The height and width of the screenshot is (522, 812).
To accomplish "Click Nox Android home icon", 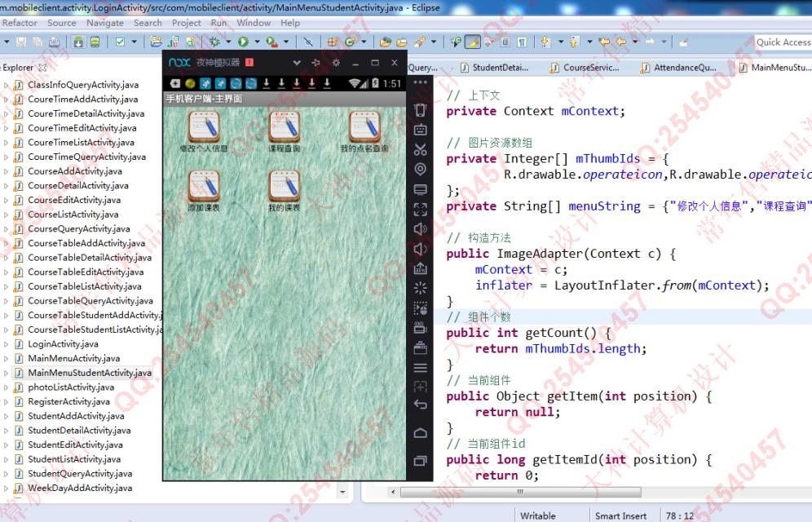I will pos(421,432).
